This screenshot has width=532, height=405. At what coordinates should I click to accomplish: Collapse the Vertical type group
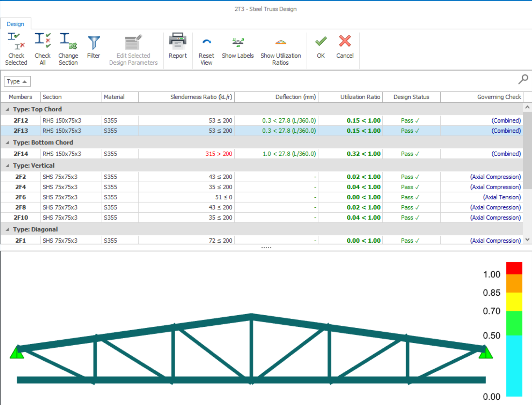tap(8, 166)
